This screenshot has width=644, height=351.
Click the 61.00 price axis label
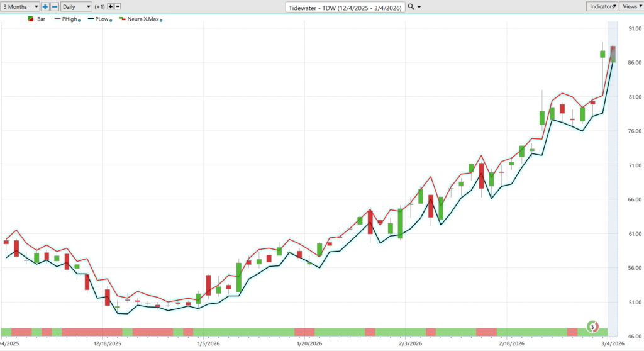click(635, 234)
